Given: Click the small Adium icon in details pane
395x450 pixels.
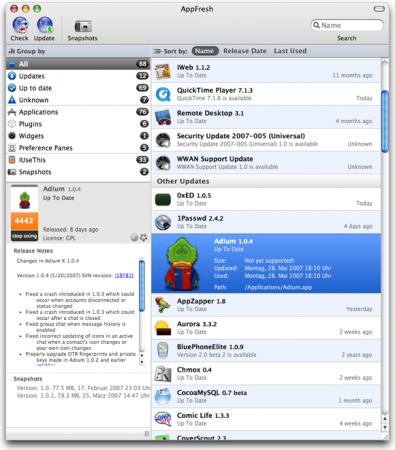Looking at the screenshot, I should 24,200.
